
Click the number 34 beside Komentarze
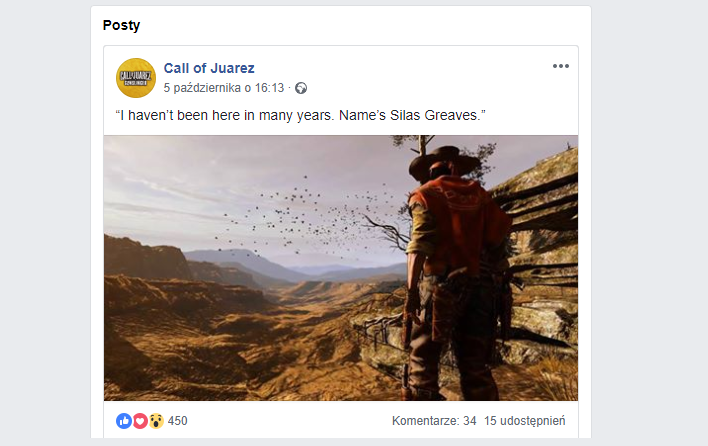[x=470, y=421]
